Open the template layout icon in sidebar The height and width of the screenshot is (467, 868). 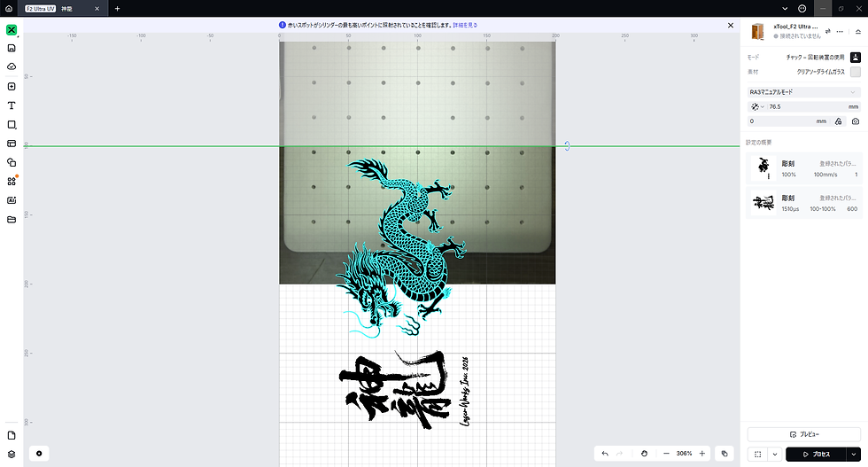point(11,144)
